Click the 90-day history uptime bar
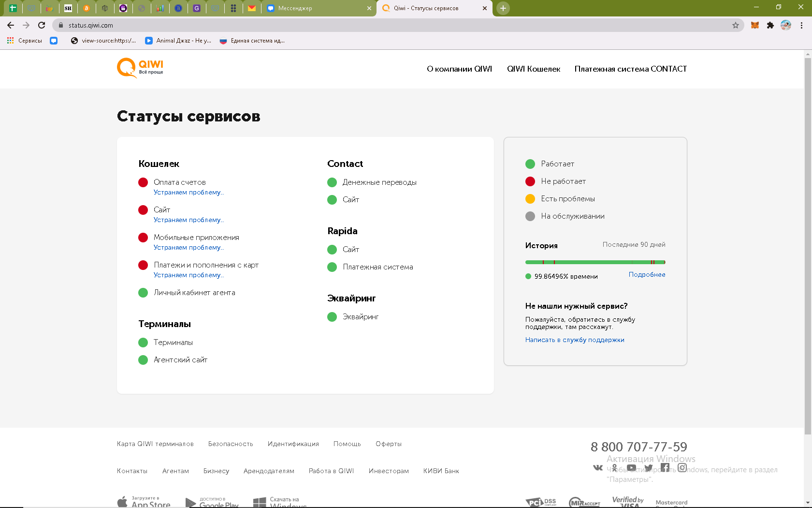 [595, 262]
